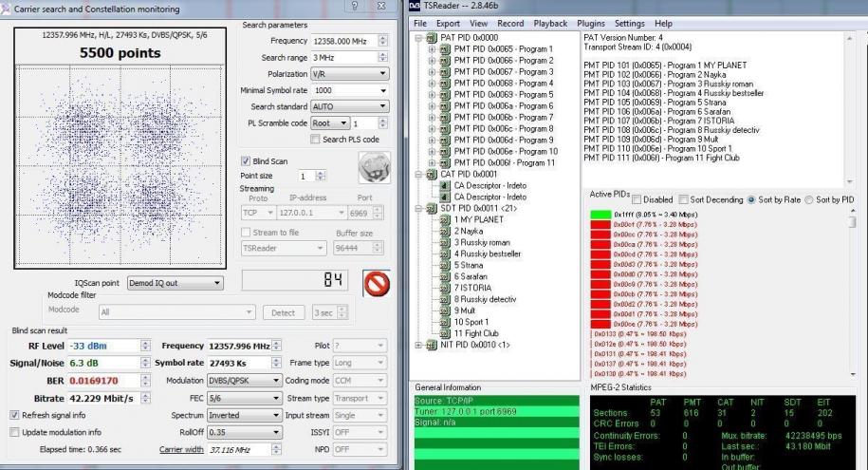Screen dimensions: 868x470
Task: Open the File menu in TSReader
Action: (x=420, y=24)
